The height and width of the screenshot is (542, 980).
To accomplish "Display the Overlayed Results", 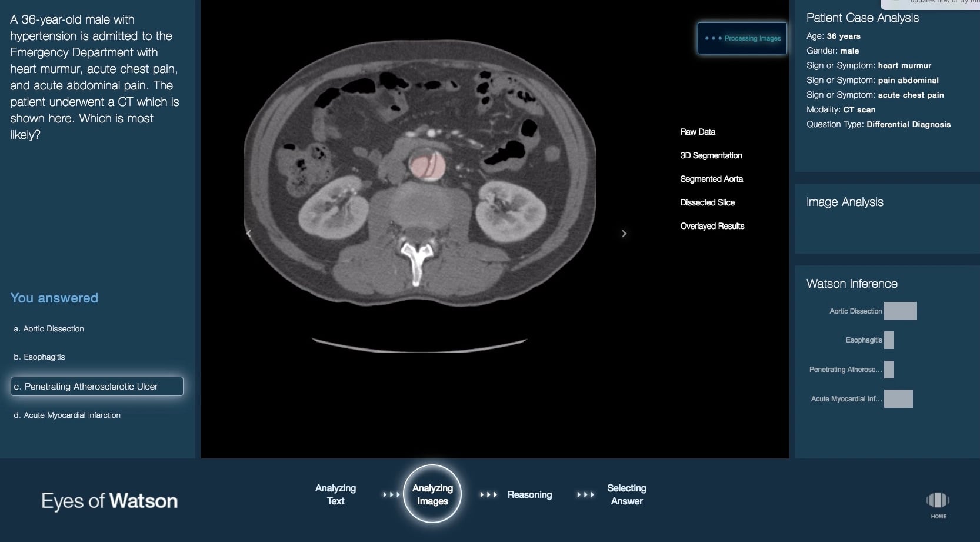I will pyautogui.click(x=712, y=226).
